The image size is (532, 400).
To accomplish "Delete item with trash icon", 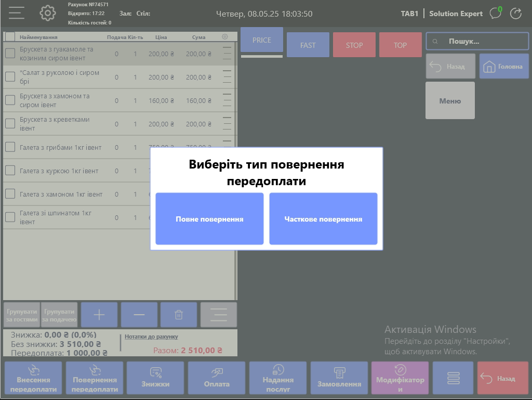I will pos(179,315).
